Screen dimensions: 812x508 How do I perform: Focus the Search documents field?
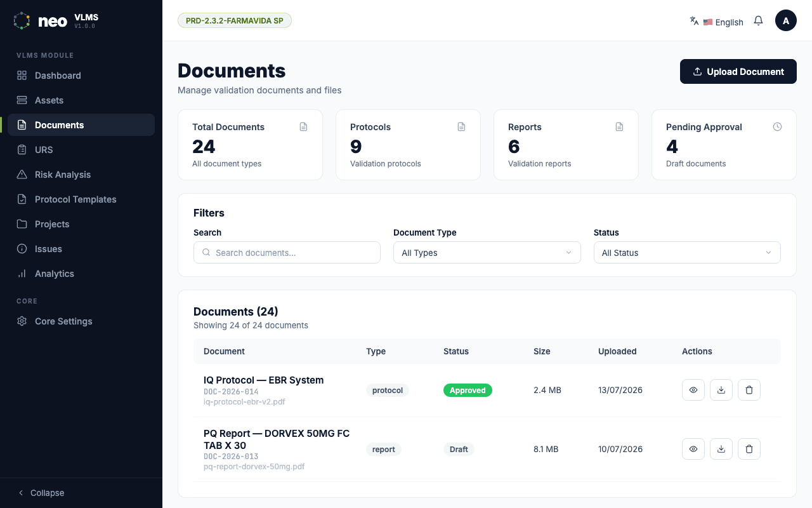click(x=287, y=253)
